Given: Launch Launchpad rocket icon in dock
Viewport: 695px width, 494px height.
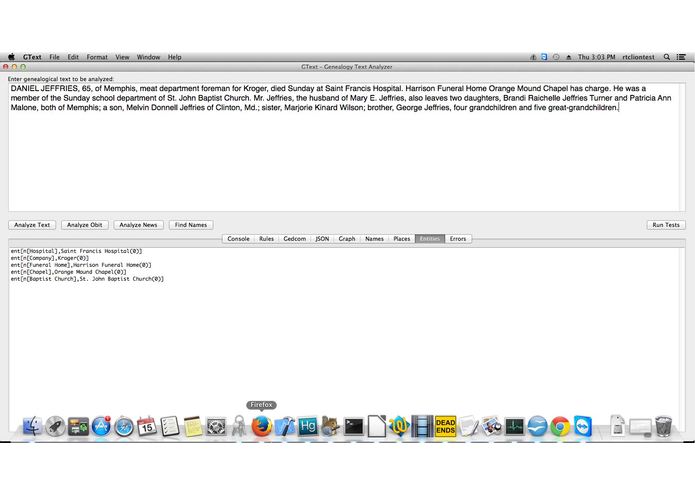Looking at the screenshot, I should pos(55,426).
